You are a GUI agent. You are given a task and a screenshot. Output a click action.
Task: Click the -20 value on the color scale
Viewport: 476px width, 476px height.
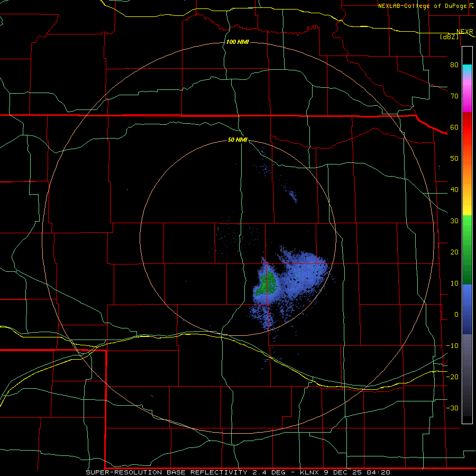click(452, 377)
